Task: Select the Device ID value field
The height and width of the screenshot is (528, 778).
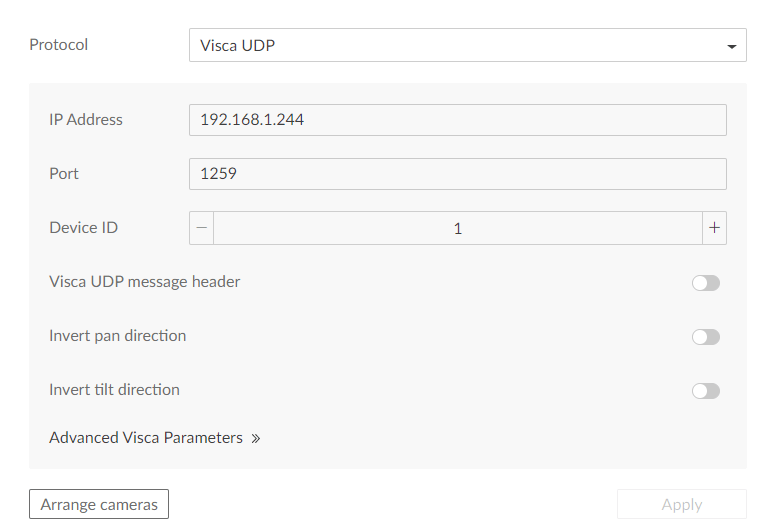Action: (x=457, y=228)
